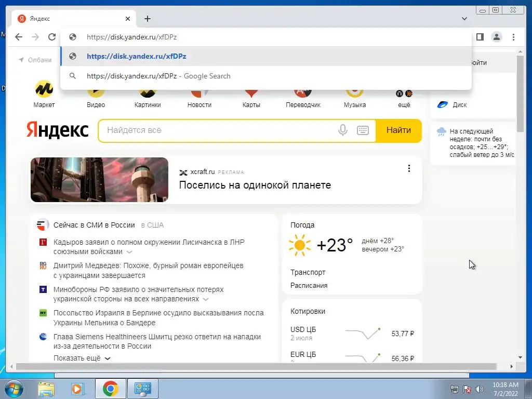The height and width of the screenshot is (399, 532).
Task: Open the Chrome side panel icon
Action: coord(480,37)
